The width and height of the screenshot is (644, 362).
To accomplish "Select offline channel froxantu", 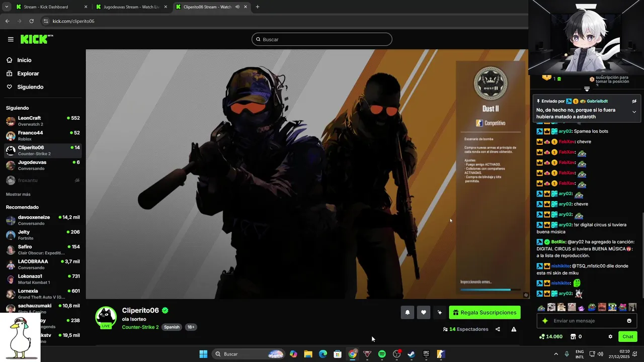I will point(43,180).
